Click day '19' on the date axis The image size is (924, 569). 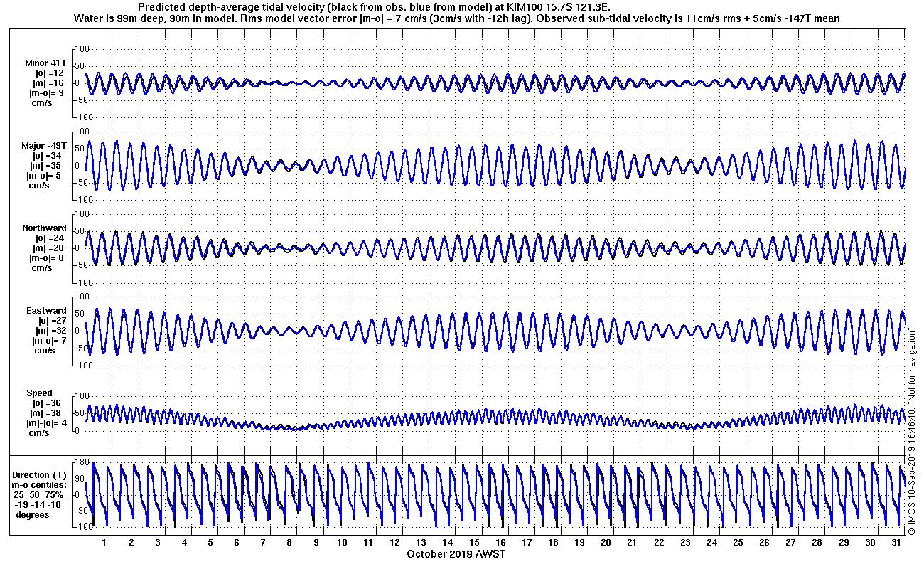[x=580, y=543]
